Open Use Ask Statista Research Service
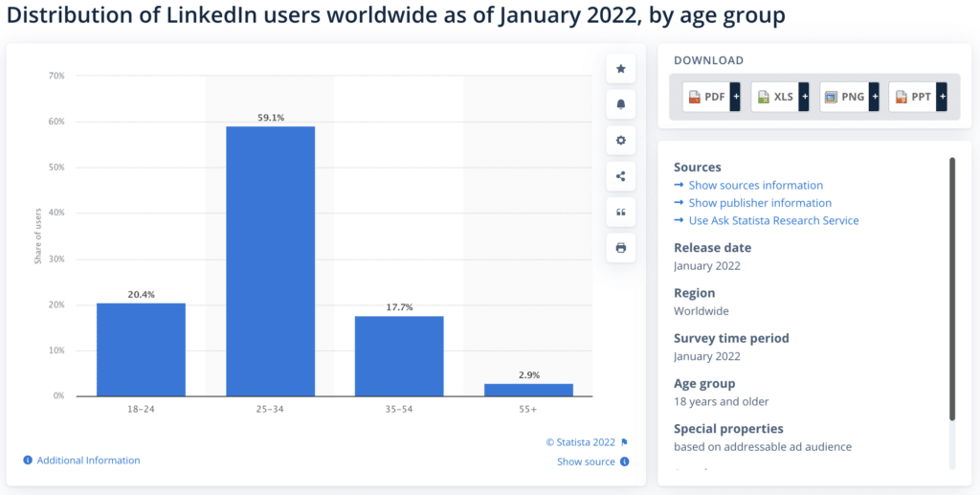 coord(773,220)
